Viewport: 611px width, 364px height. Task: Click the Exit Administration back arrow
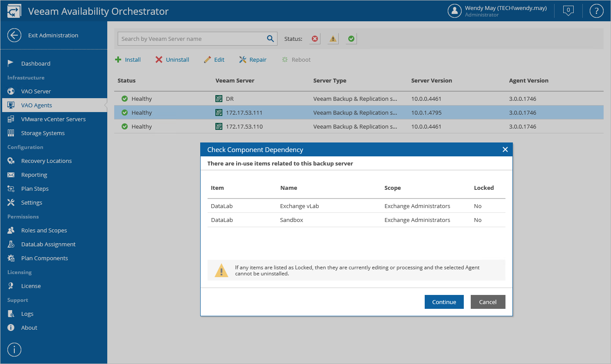14,35
